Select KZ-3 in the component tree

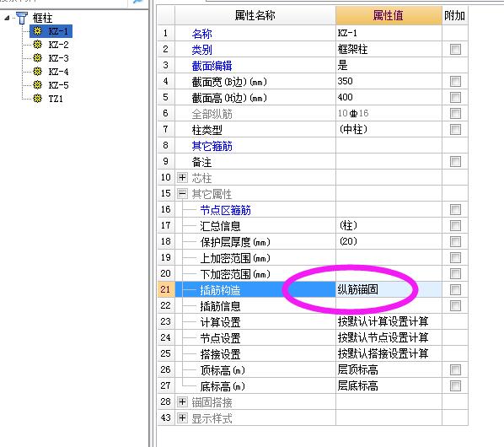(58, 58)
